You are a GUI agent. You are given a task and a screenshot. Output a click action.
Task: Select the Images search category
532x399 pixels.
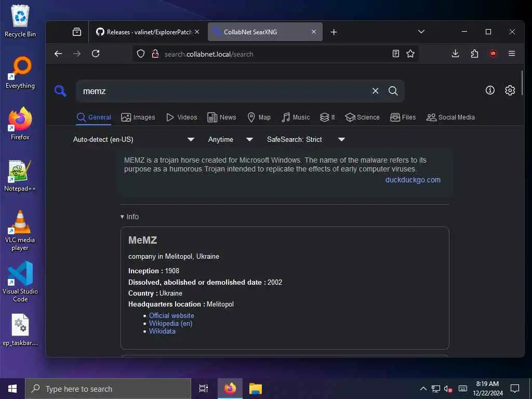click(138, 117)
